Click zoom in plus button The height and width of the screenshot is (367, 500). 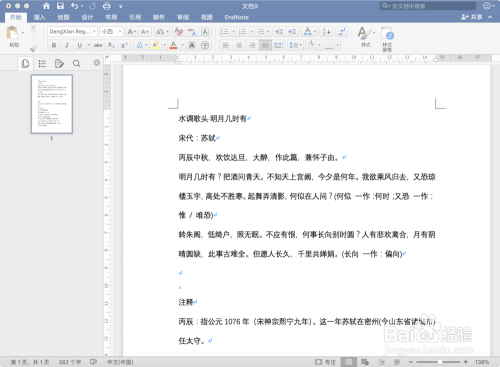tap(466, 362)
